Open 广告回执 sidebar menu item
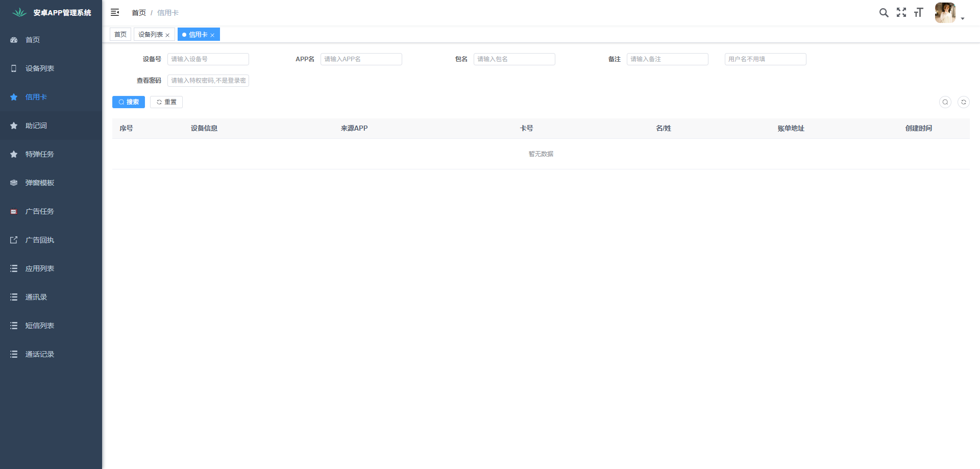980x469 pixels. 51,240
